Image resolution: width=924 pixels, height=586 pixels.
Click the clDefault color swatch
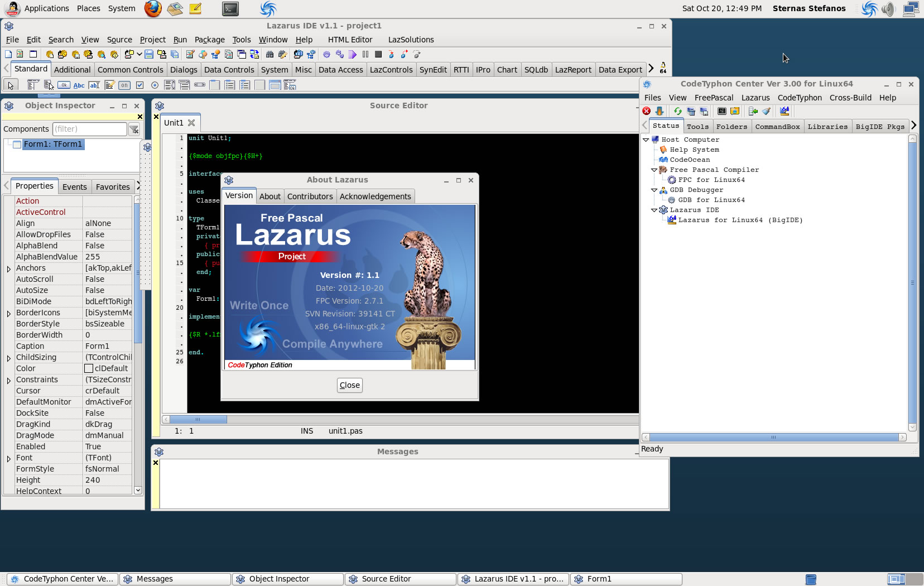(89, 368)
